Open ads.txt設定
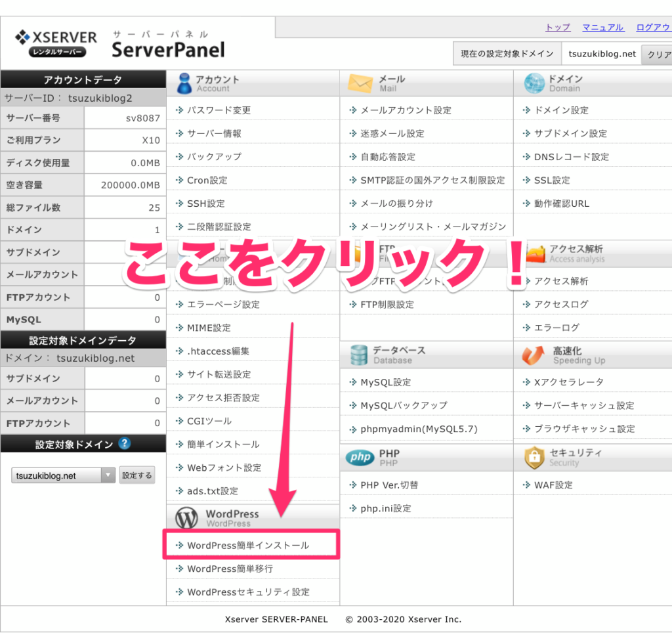 pyautogui.click(x=213, y=491)
